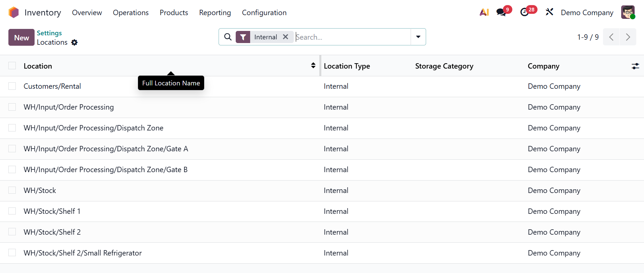Toggle the select-all rows checkbox

point(12,66)
